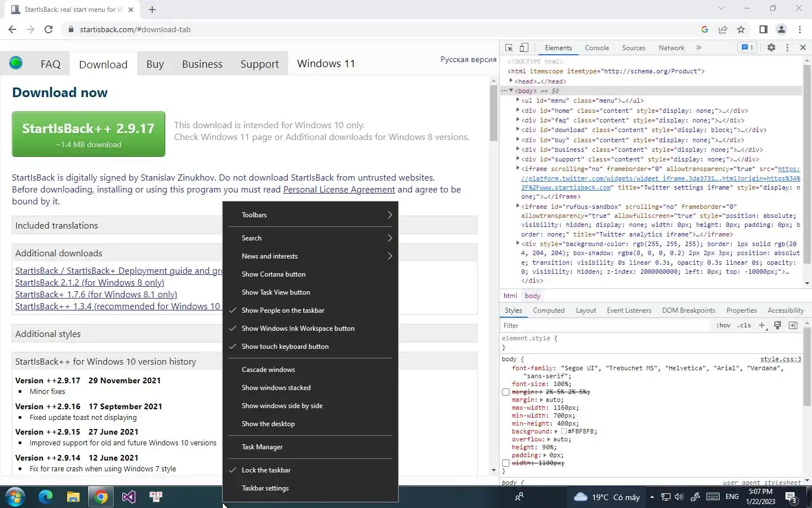The width and height of the screenshot is (812, 508).
Task: Expand the Search submenu
Action: click(x=310, y=238)
